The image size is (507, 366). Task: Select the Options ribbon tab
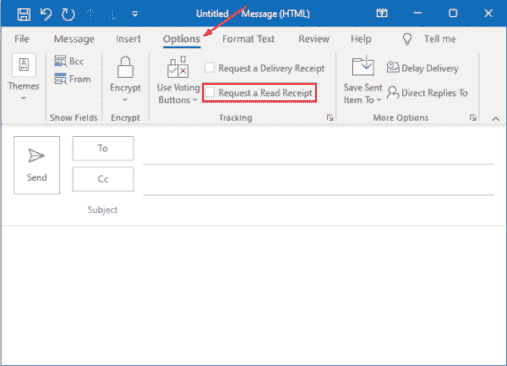pos(182,39)
